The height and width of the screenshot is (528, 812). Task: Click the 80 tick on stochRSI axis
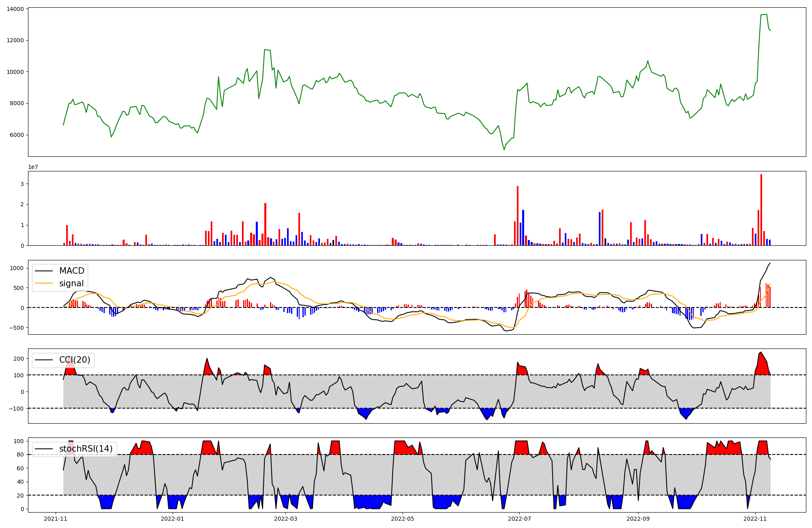[x=20, y=455]
